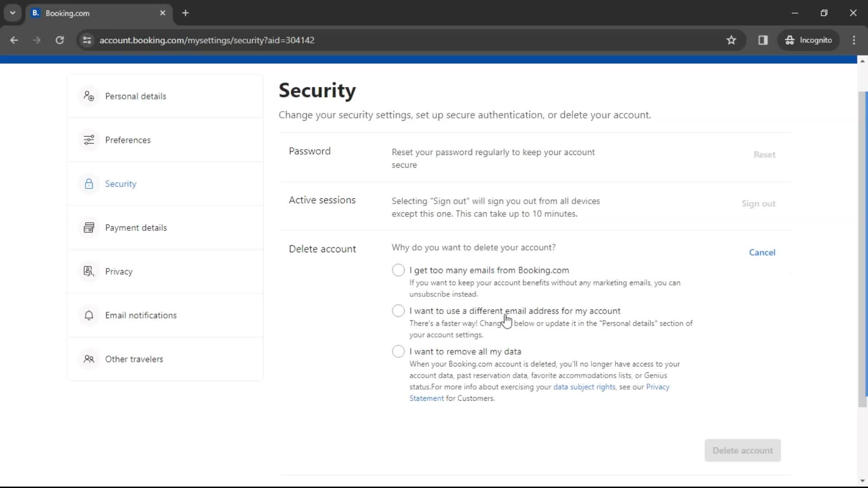
Task: Click the Personal details sidebar icon
Action: 88,96
